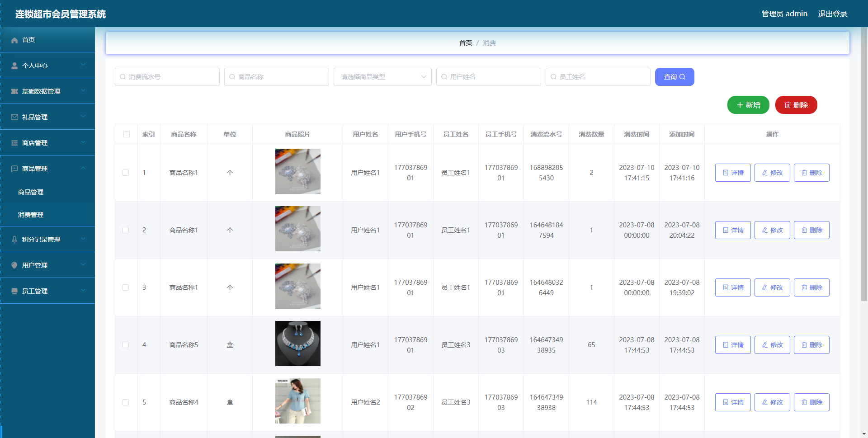Click the search icon in 用户姓名 field
This screenshot has width=868, height=438.
[x=444, y=77]
